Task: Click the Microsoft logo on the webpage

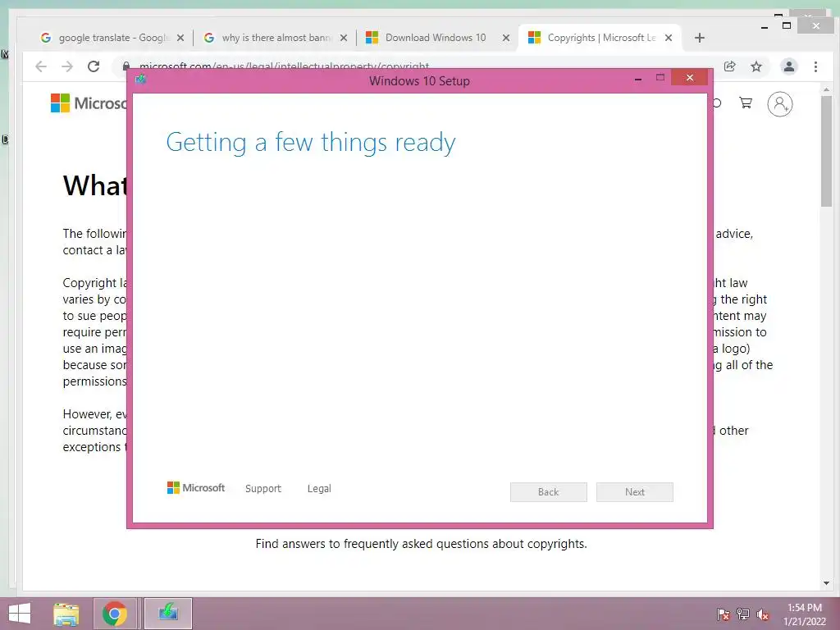Action: point(88,103)
